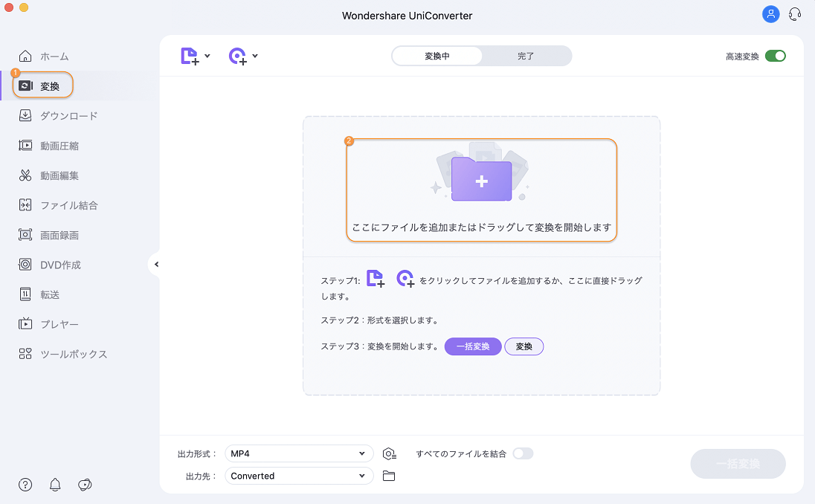The image size is (815, 504).
Task: Open 動画編集 in the sidebar
Action: pos(59,175)
